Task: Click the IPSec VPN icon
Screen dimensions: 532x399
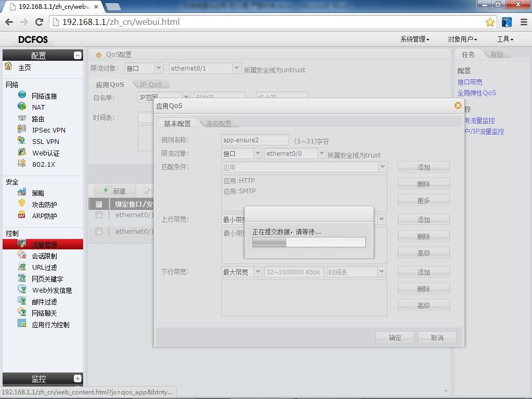Action: [22, 129]
